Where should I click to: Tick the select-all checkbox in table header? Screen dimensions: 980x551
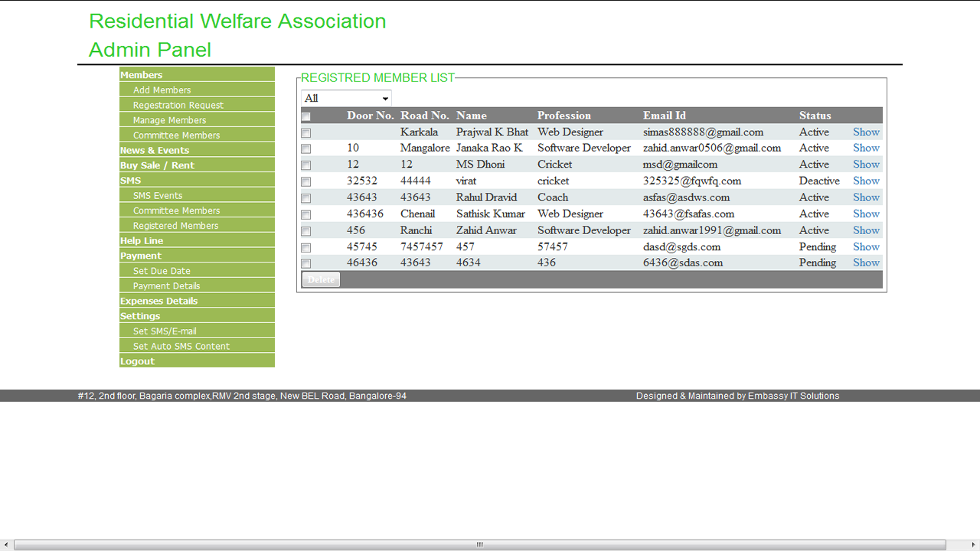click(306, 117)
